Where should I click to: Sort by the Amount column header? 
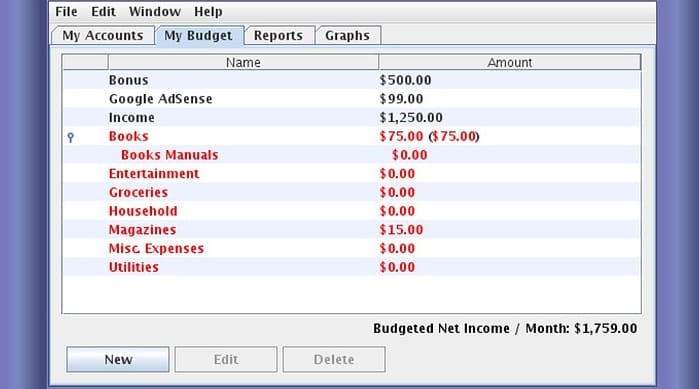pyautogui.click(x=510, y=62)
